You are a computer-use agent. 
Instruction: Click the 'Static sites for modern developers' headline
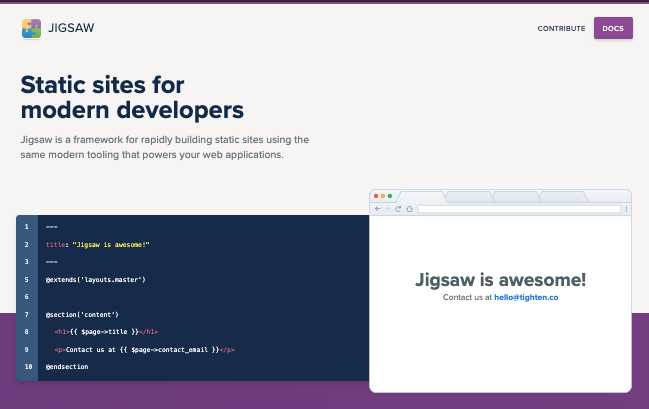(132, 97)
